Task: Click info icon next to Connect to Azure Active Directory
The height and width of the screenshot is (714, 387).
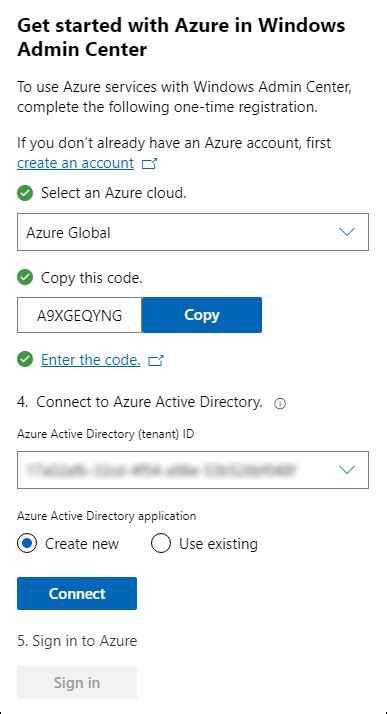Action: [x=280, y=403]
